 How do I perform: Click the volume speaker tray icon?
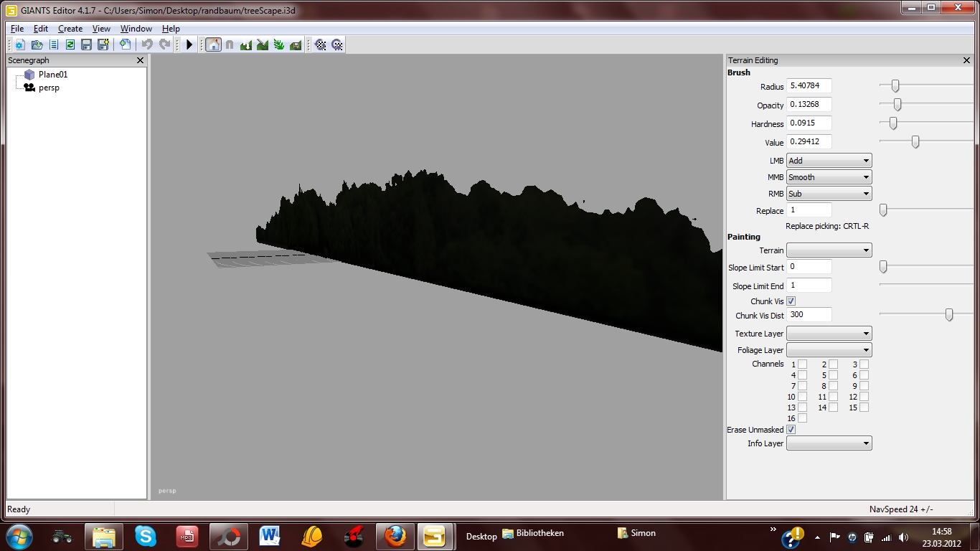(x=903, y=537)
